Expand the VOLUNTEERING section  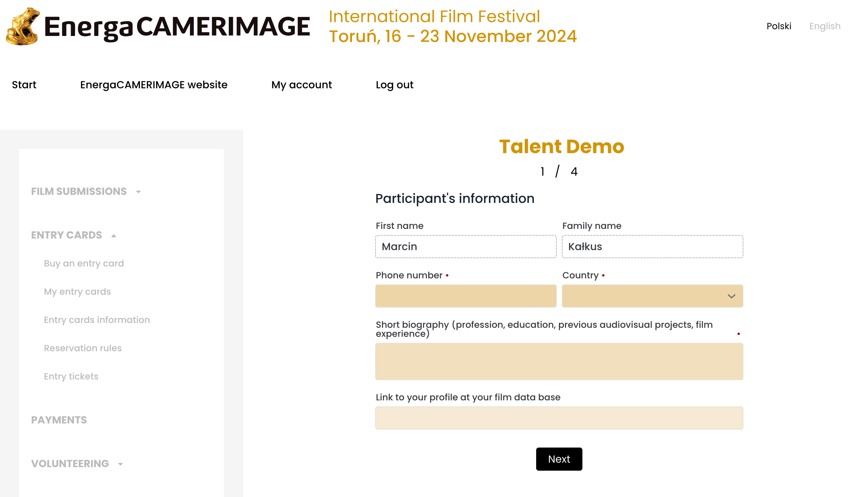pyautogui.click(x=70, y=464)
